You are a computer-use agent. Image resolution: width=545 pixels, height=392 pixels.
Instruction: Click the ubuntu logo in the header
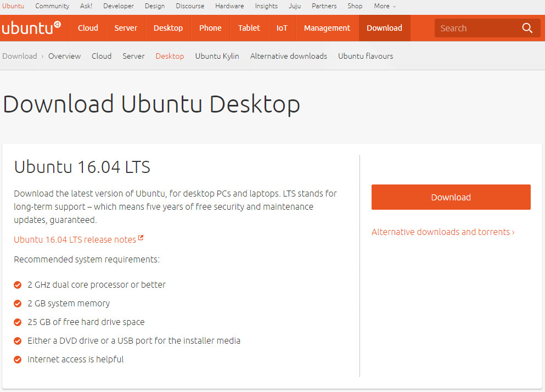pos(32,28)
